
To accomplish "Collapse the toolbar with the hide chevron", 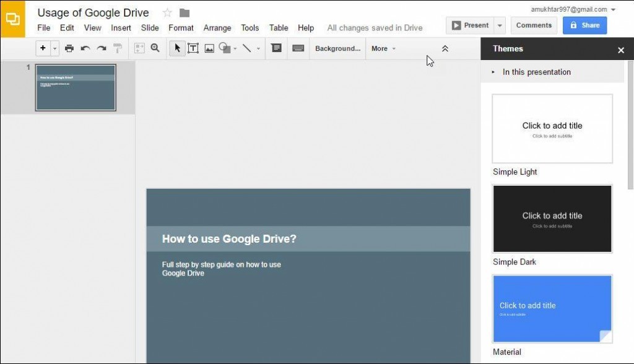I will pos(445,48).
